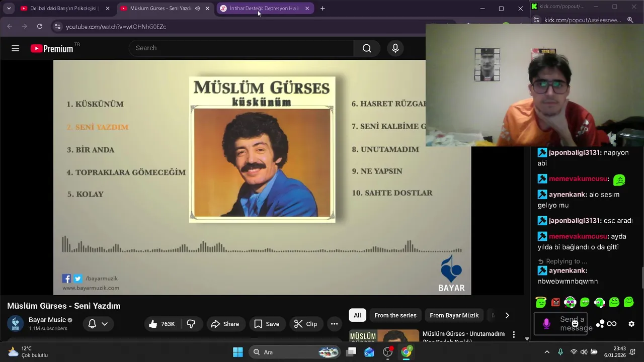Select From Bayar Müzik chip
The height and width of the screenshot is (362, 644).
(454, 315)
